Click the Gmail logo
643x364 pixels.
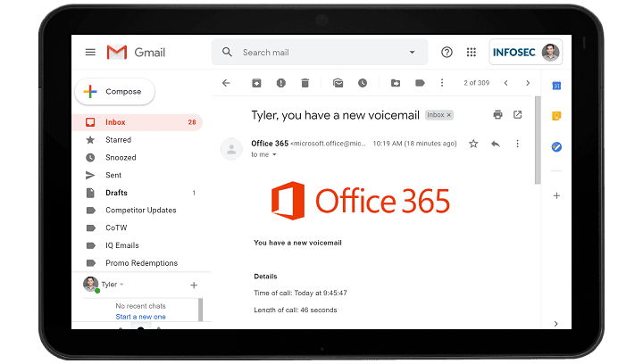point(136,53)
